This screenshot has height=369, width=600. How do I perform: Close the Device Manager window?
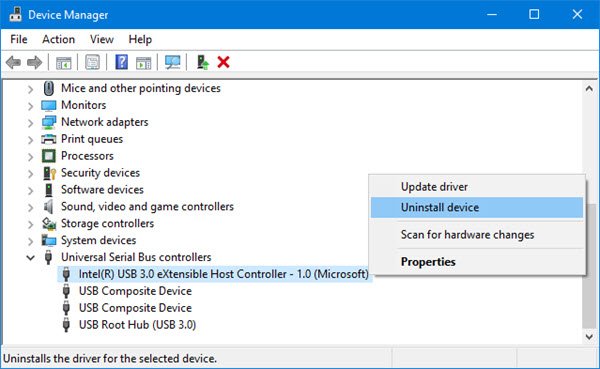577,15
